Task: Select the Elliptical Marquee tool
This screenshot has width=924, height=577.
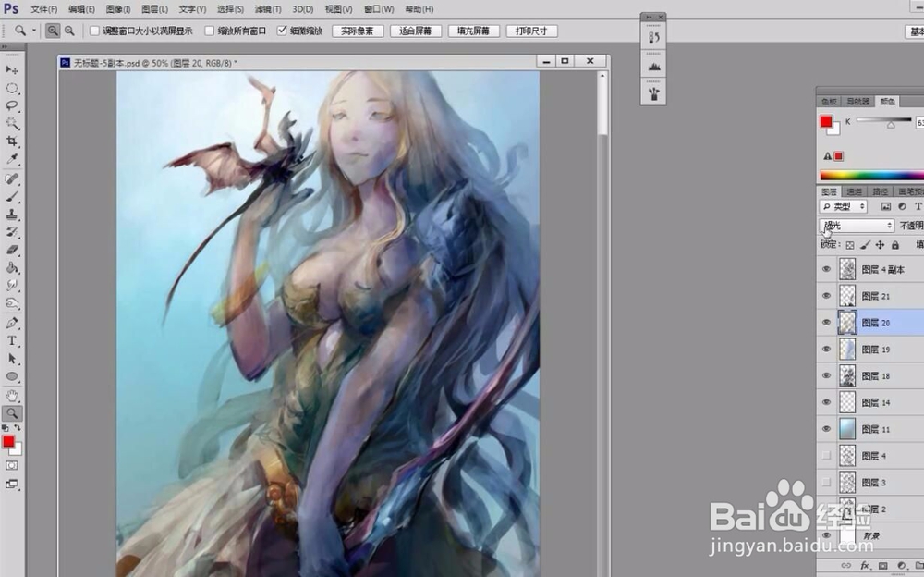Action: click(12, 88)
